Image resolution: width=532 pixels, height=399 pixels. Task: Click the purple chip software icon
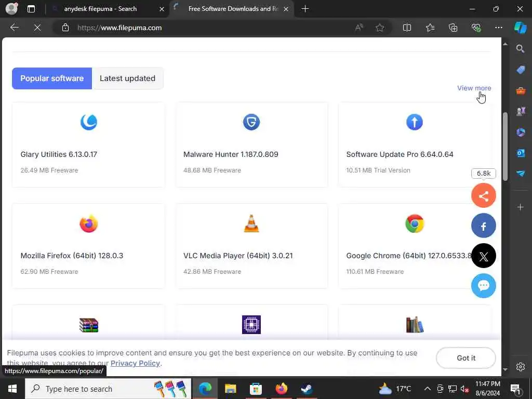click(x=251, y=325)
